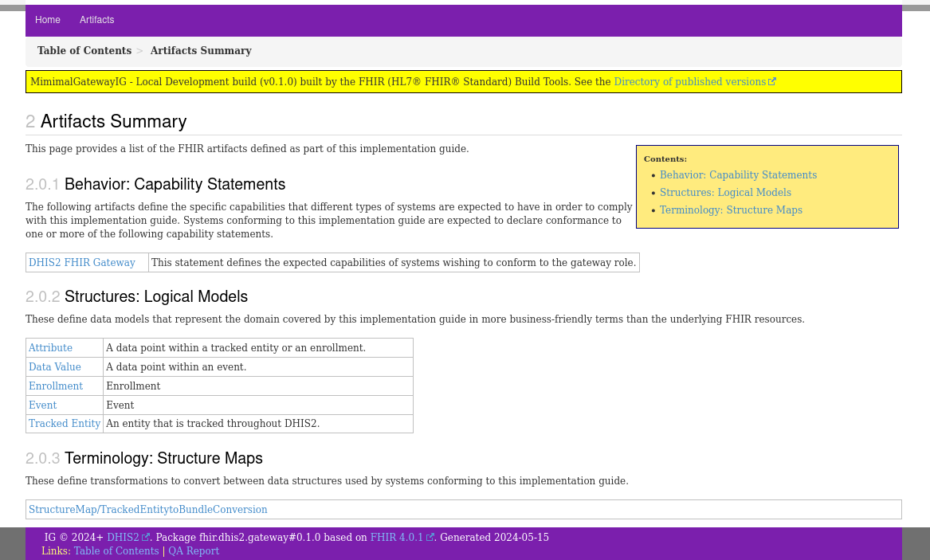
Task: Jump to Behavior: Capability Statements in contents
Action: [x=738, y=175]
